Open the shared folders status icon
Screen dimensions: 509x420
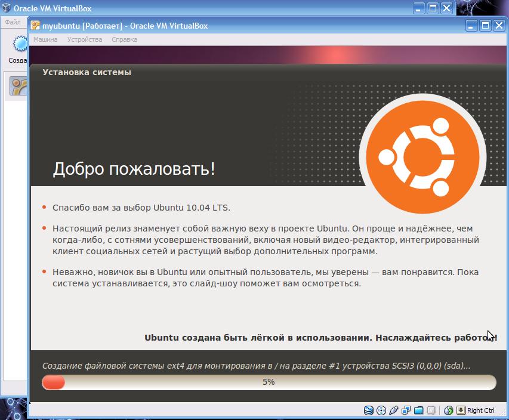pos(418,410)
